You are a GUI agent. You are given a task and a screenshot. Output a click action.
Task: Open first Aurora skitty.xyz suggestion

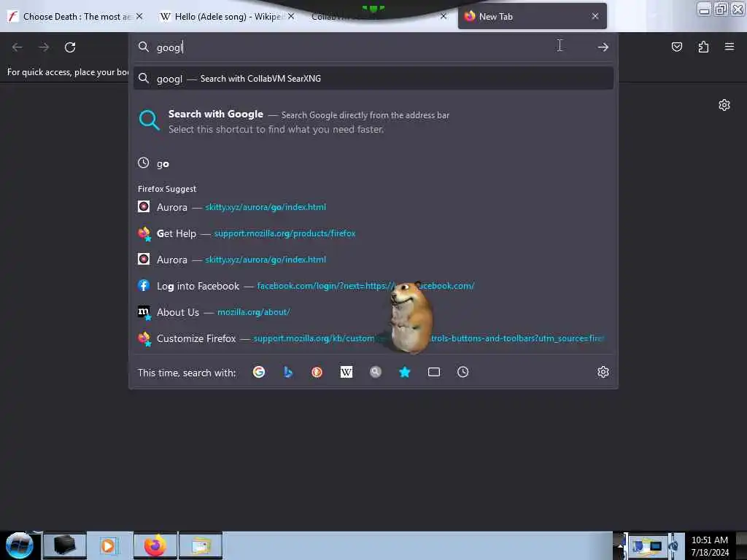pyautogui.click(x=373, y=206)
